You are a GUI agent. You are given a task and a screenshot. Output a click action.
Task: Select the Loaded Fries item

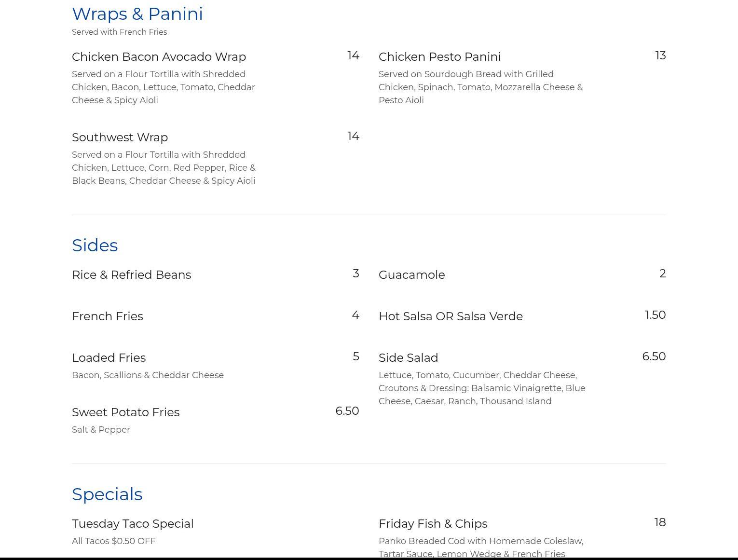point(109,358)
